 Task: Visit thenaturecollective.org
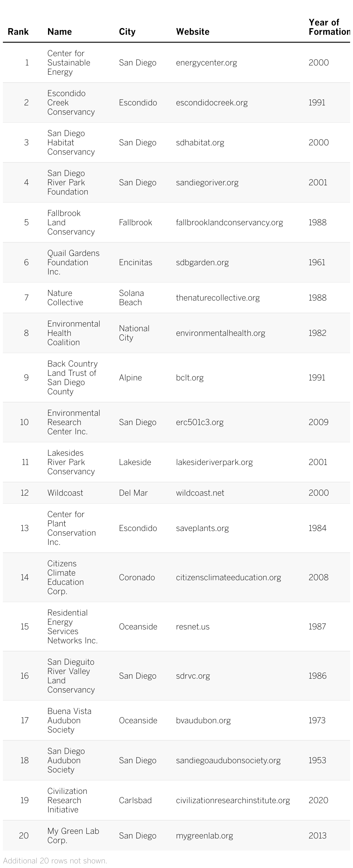tap(218, 298)
